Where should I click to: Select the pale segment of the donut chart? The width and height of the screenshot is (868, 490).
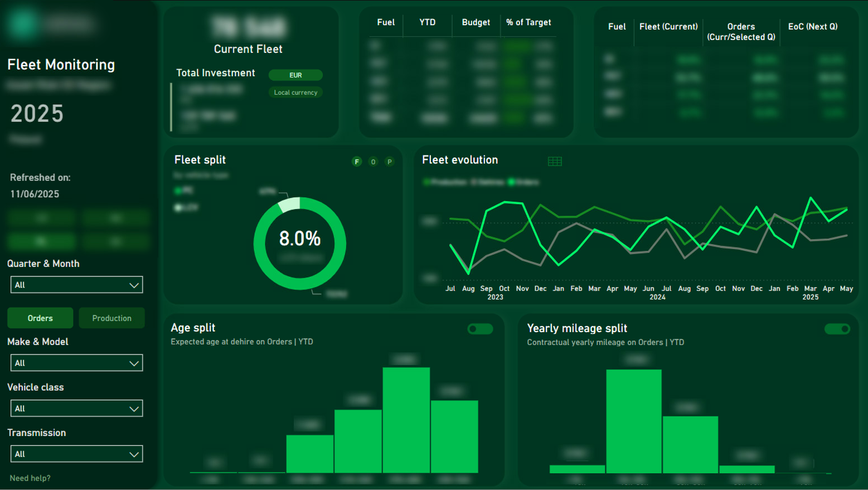pos(289,205)
